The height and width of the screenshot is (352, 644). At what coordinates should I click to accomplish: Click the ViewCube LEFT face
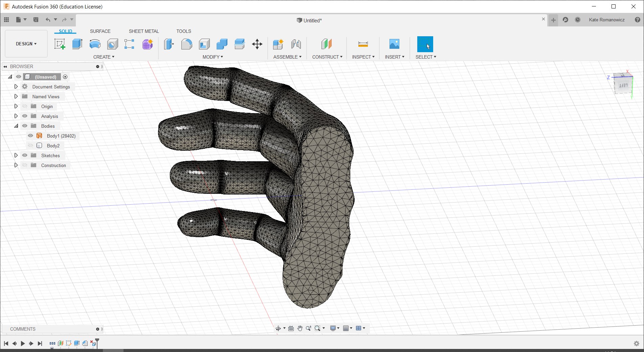623,85
